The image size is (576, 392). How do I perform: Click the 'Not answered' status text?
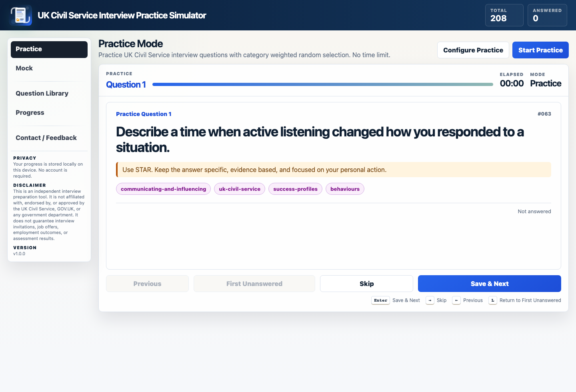[x=534, y=212]
